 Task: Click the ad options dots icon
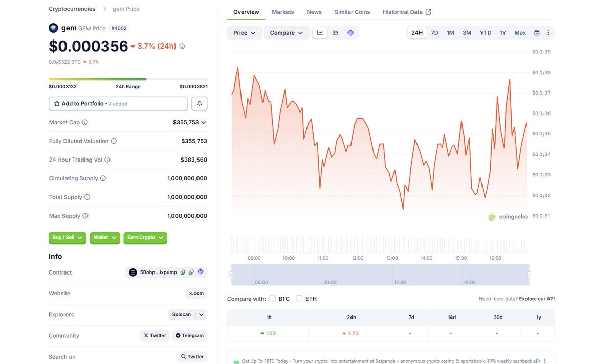[545, 361]
